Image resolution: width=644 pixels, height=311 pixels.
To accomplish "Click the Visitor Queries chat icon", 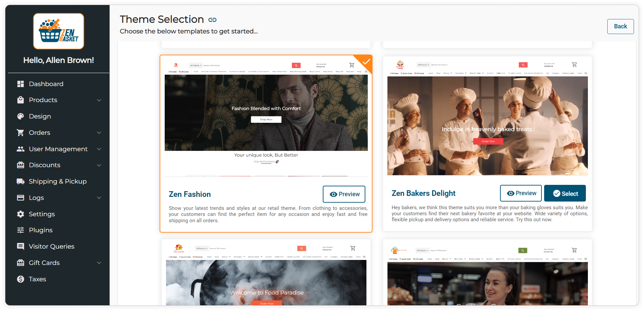I will 20,247.
